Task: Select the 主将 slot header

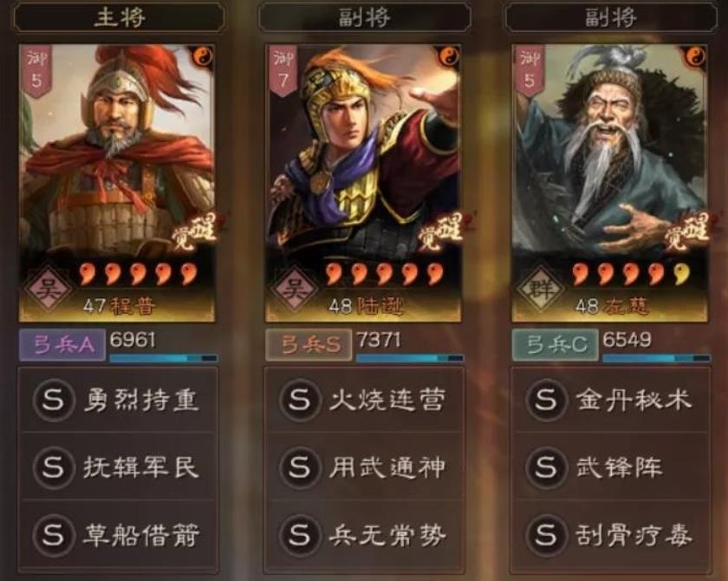Action: [x=120, y=17]
